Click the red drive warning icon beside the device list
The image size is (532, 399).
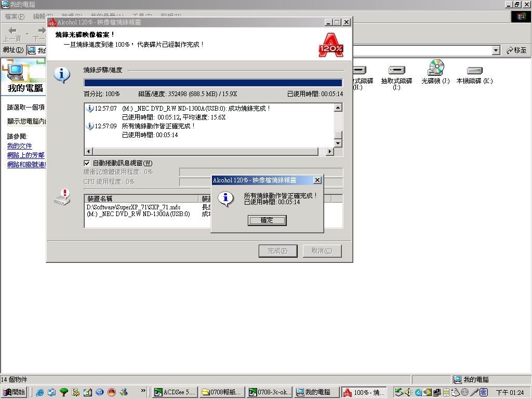[62, 197]
